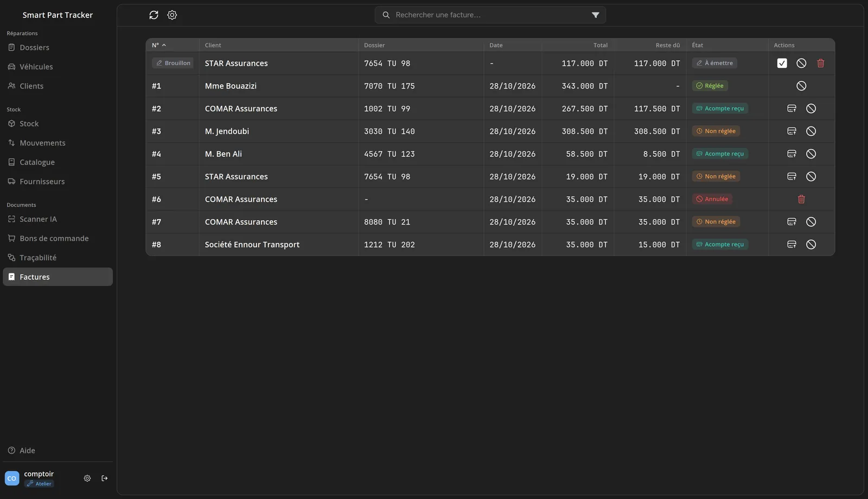868x499 pixels.
Task: Cancel invoice #4 M. Ben Ali
Action: coord(811,154)
